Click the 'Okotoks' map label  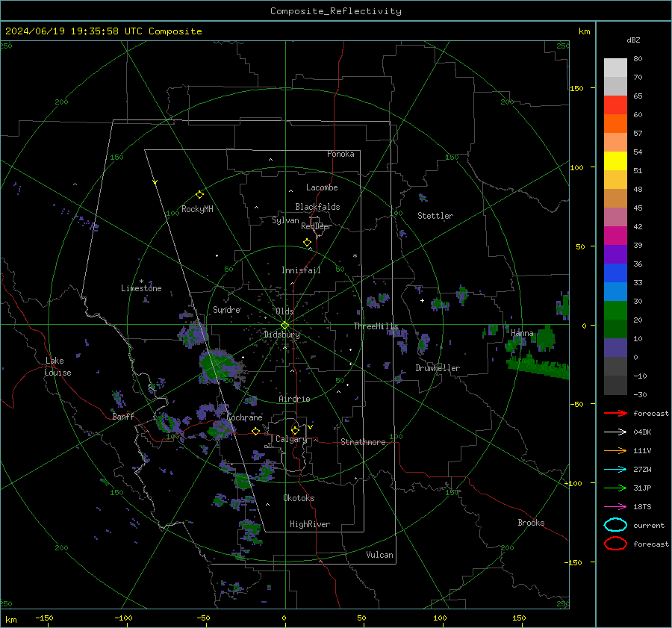299,498
